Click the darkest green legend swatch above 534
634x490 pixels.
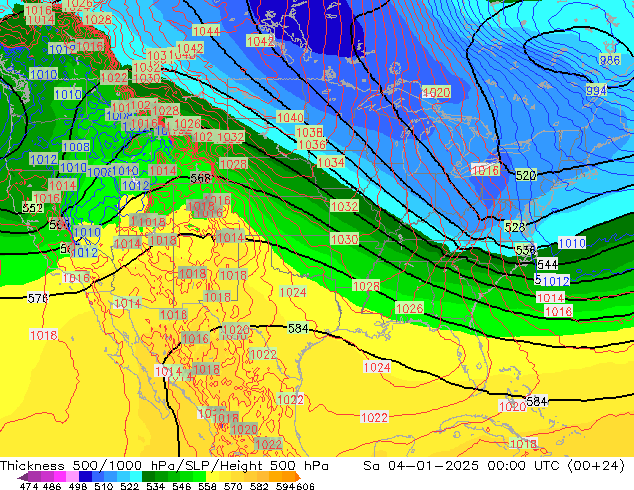[x=148, y=476]
